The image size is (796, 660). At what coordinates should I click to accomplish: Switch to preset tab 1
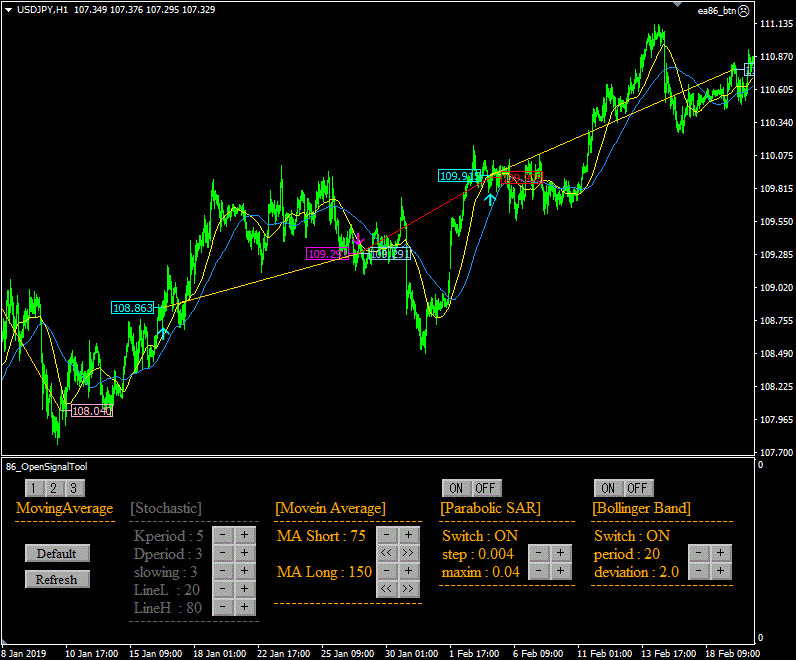(x=34, y=488)
